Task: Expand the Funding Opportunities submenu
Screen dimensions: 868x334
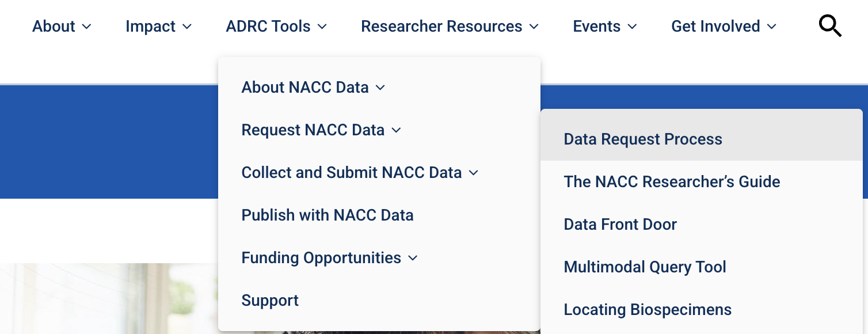Action: click(322, 257)
